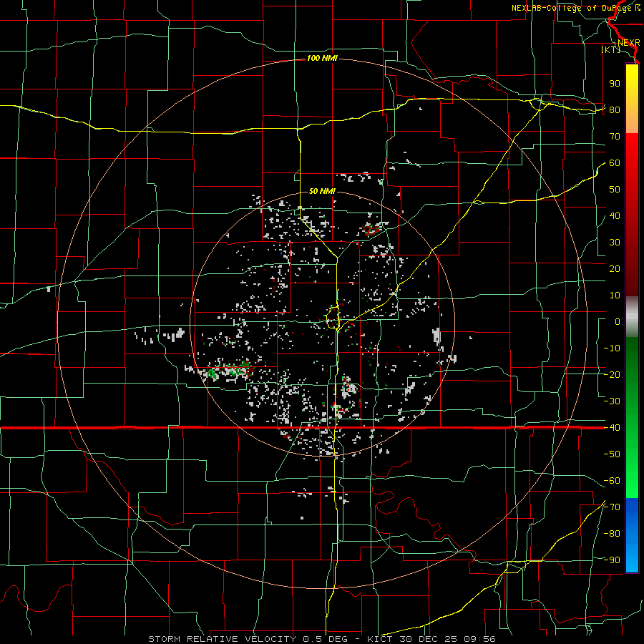Click the 10 value on the velocity scale
The height and width of the screenshot is (644, 644).
(615, 296)
